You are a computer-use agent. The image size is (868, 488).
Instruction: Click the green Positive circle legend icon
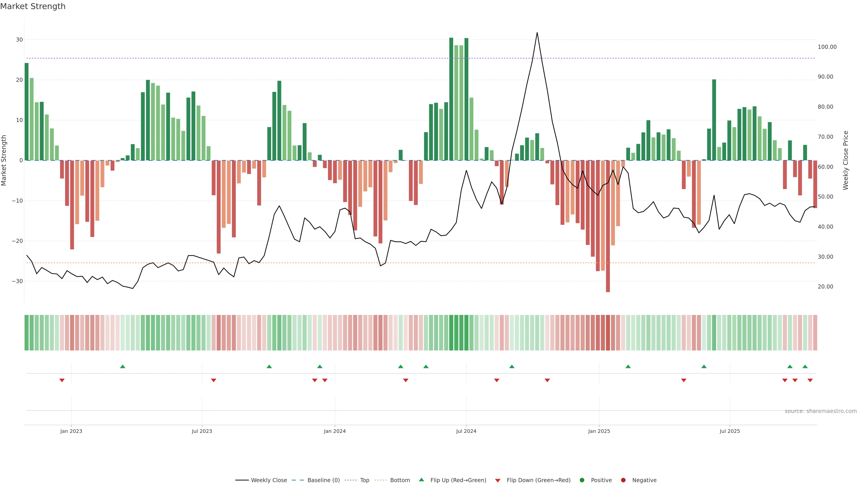click(582, 480)
